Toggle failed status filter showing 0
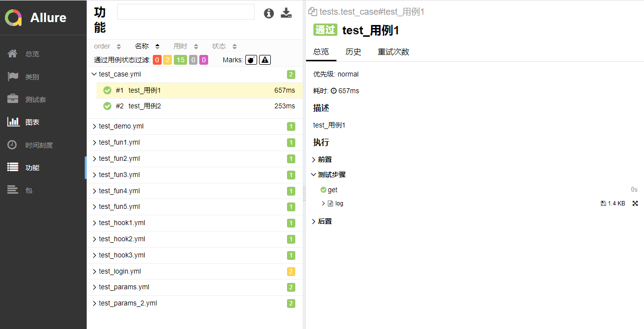644x329 pixels. pos(157,60)
